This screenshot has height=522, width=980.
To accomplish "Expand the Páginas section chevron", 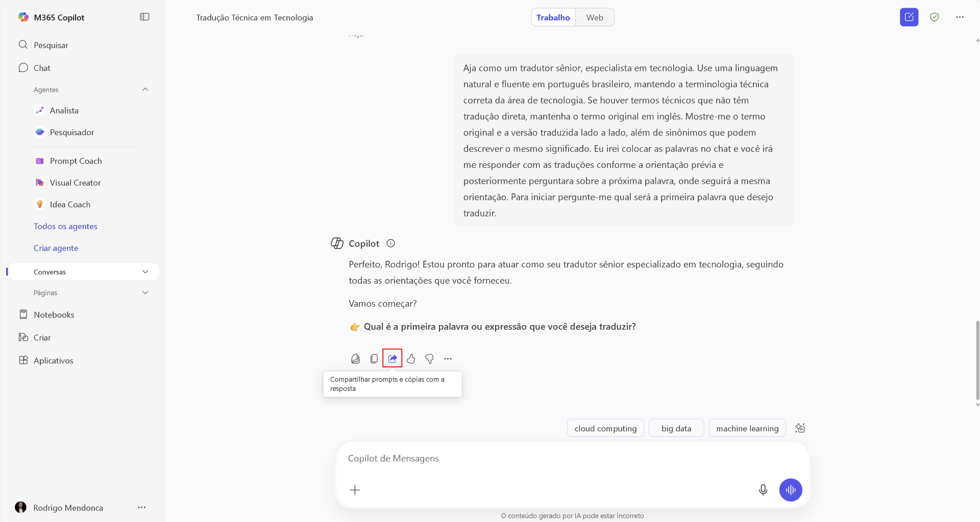I will pyautogui.click(x=145, y=293).
